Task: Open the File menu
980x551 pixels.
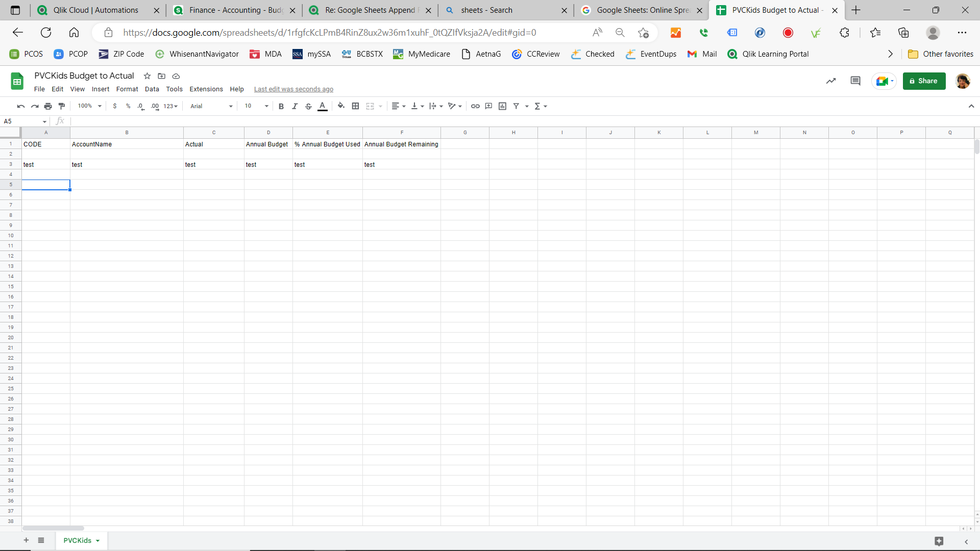Action: click(39, 89)
